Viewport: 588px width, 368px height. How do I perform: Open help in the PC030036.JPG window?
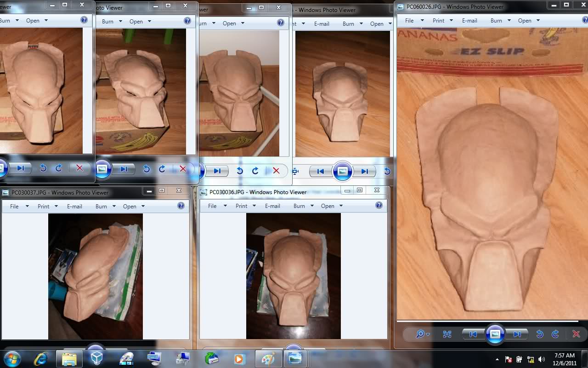(379, 205)
